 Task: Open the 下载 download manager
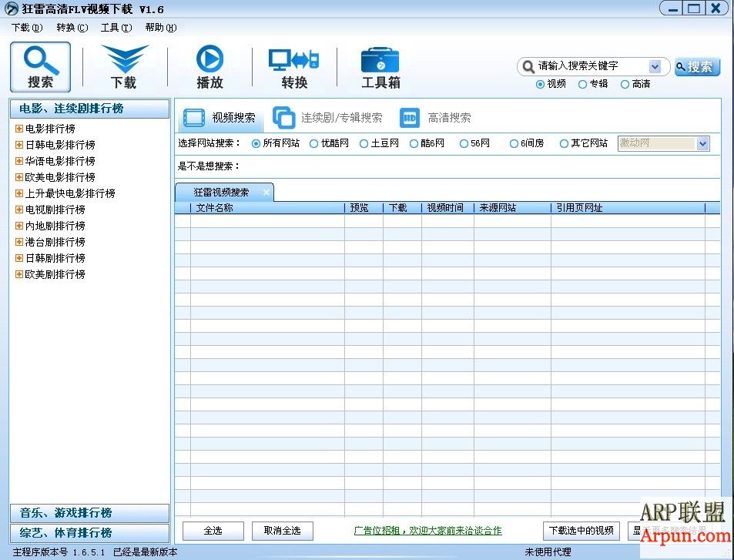[124, 67]
